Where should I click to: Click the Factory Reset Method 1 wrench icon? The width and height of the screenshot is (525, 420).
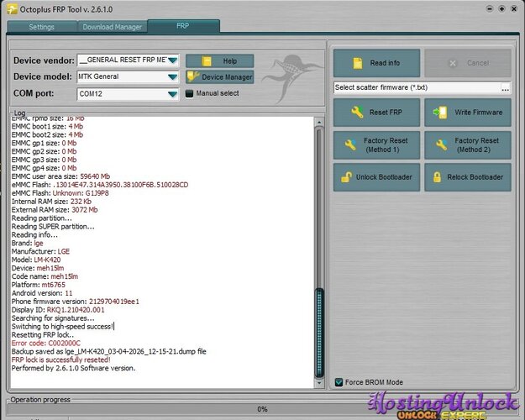349,145
